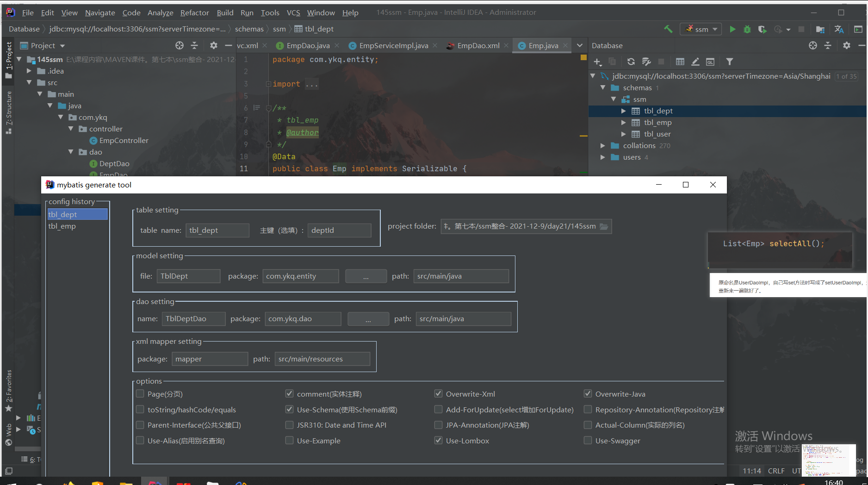Screen dimensions: 868x485
Task: Toggle Overwrite-Xml checkbox
Action: 438,394
